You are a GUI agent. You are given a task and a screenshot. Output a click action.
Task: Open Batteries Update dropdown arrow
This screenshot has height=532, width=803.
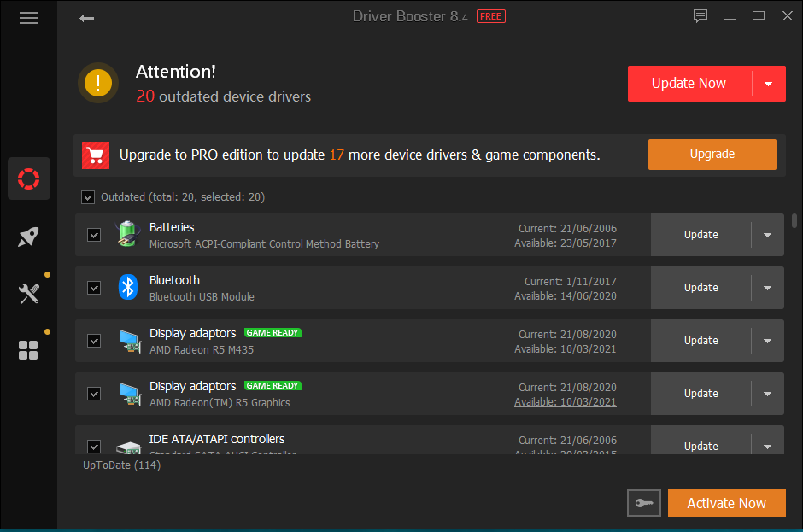(x=767, y=235)
